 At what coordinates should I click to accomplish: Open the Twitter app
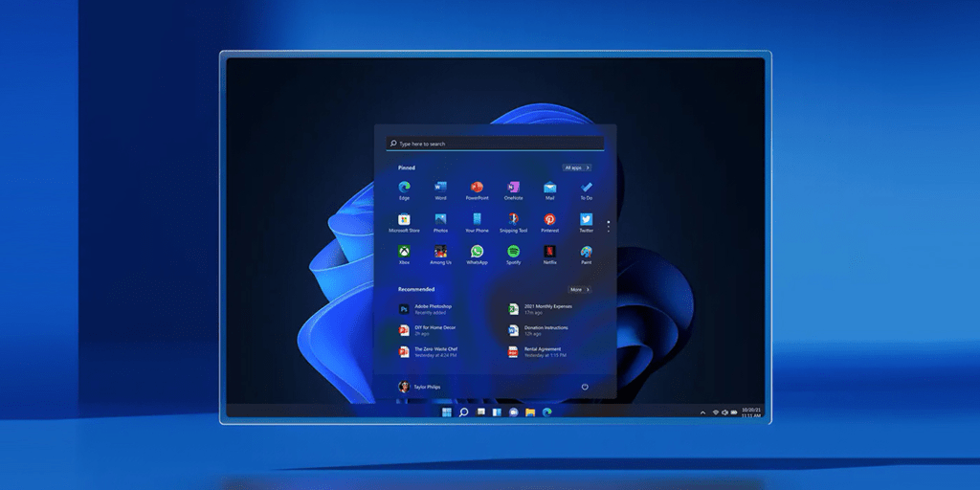point(586,222)
